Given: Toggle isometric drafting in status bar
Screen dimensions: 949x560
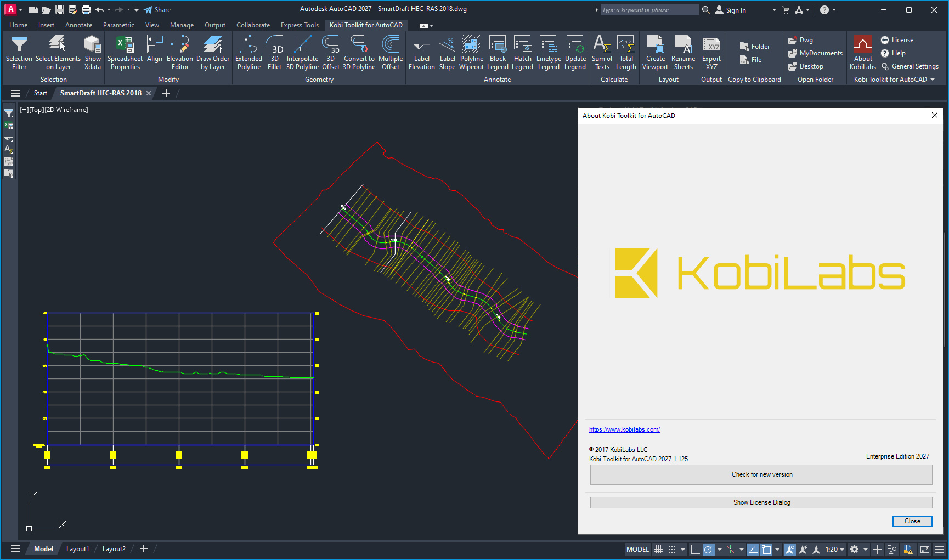Looking at the screenshot, I should point(731,549).
